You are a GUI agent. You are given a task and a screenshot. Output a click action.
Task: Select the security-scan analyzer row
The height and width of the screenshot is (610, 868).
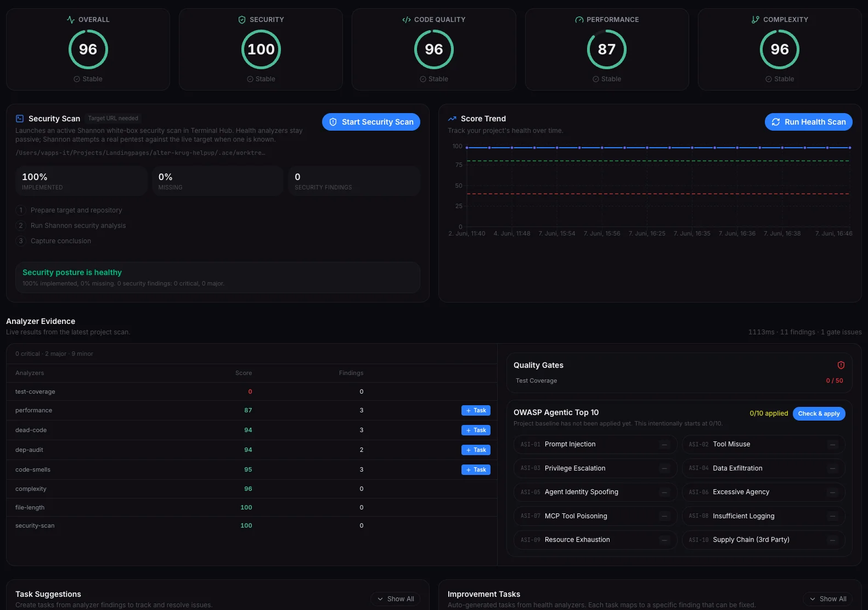click(x=252, y=525)
